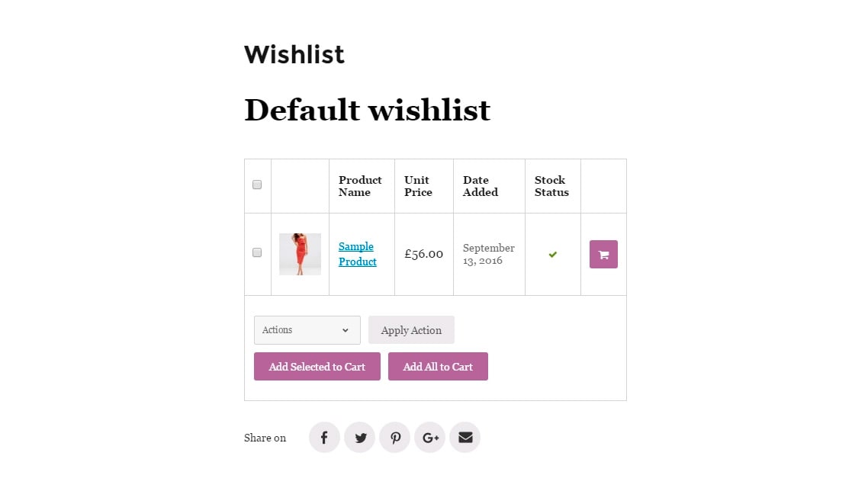Share the wishlist by email
Viewport: 868px width, 488px height.
pos(465,438)
